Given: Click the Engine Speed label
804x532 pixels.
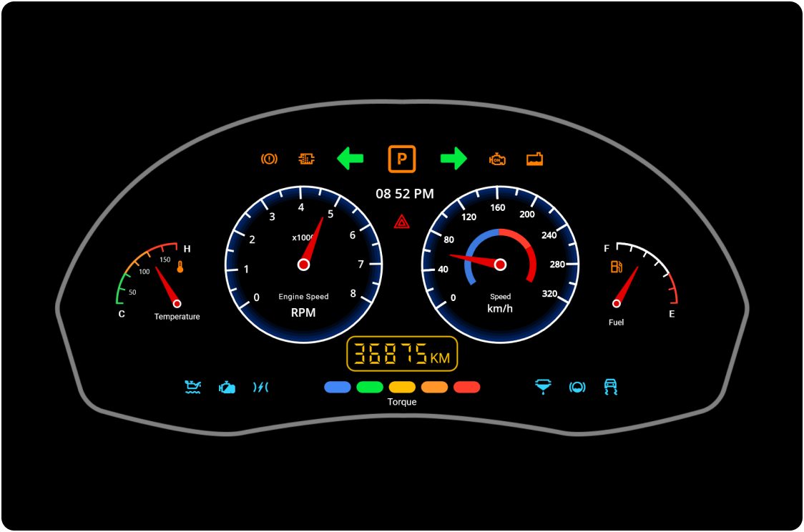Looking at the screenshot, I should pos(303,297).
